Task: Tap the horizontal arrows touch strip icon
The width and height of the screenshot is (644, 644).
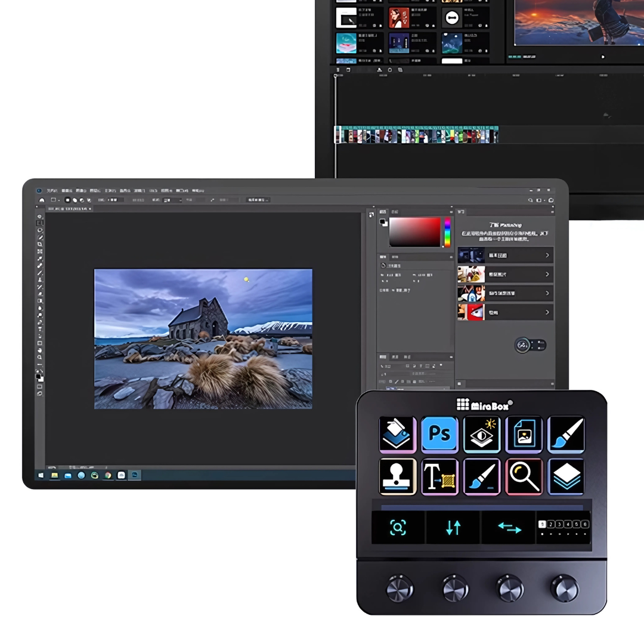Action: [x=509, y=528]
